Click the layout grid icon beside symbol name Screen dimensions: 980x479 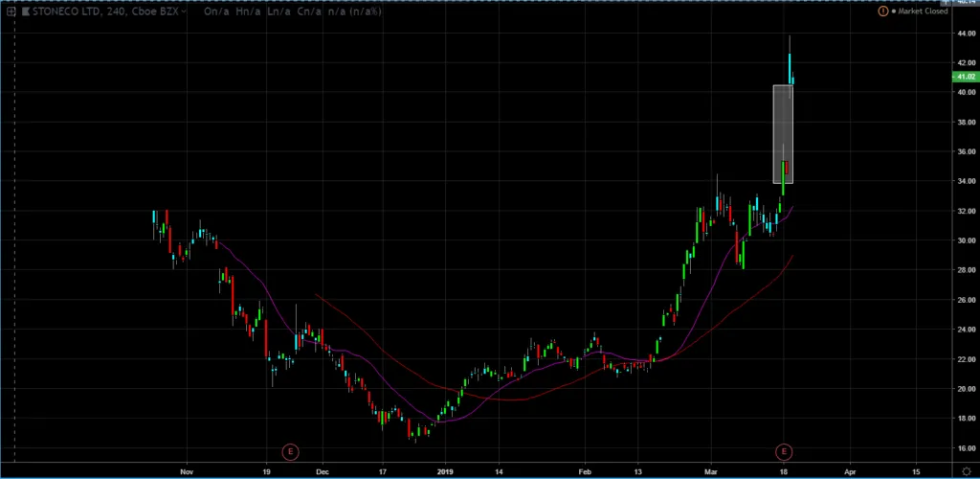click(10, 11)
